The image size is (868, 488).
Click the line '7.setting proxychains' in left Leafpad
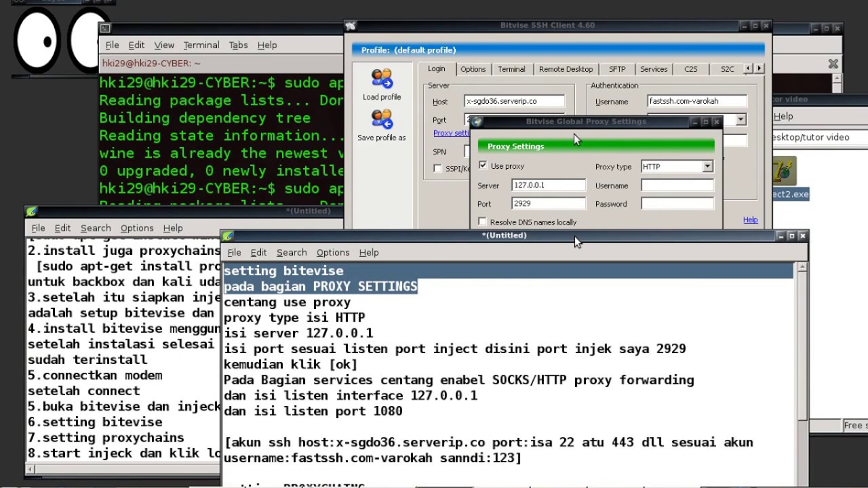click(106, 438)
